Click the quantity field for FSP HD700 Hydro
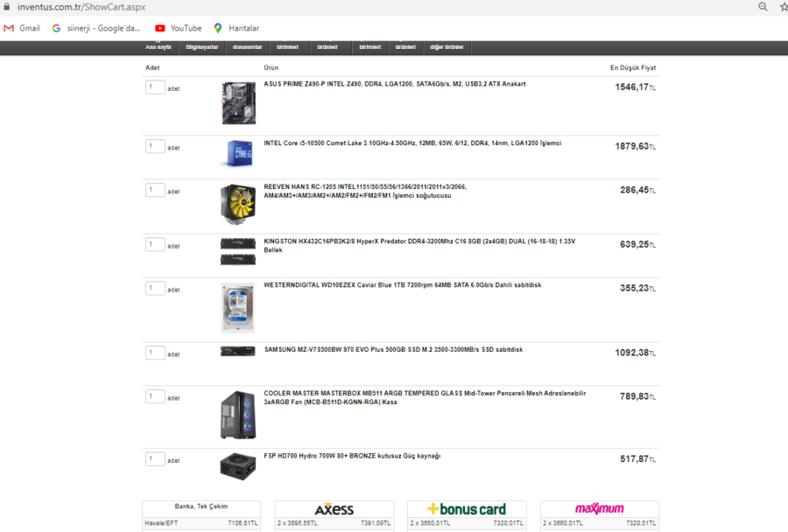Image resolution: width=788 pixels, height=532 pixels. click(x=155, y=458)
